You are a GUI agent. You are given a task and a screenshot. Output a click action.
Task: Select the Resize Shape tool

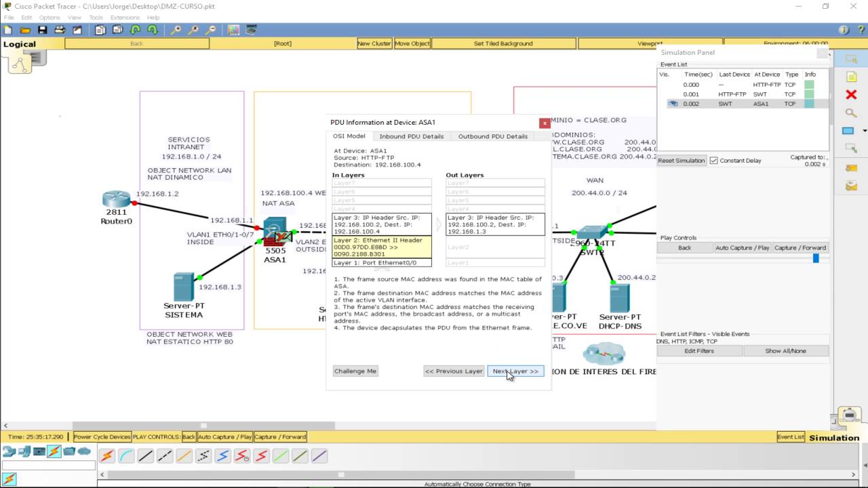(x=851, y=149)
